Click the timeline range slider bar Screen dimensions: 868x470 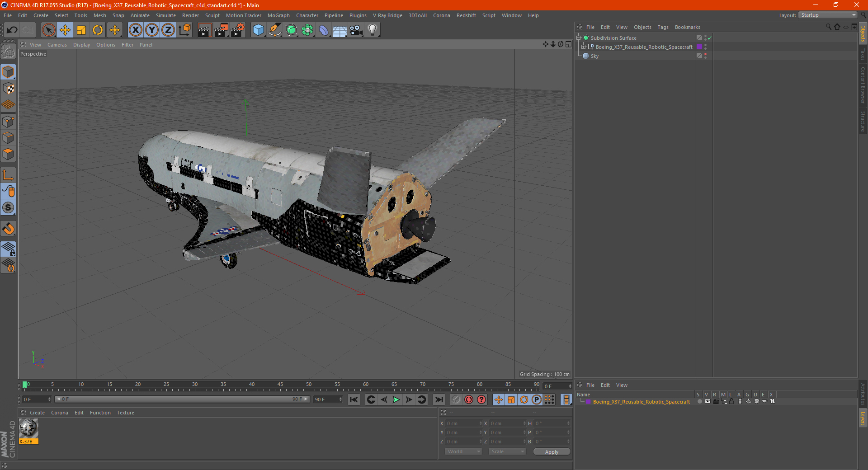pyautogui.click(x=182, y=399)
